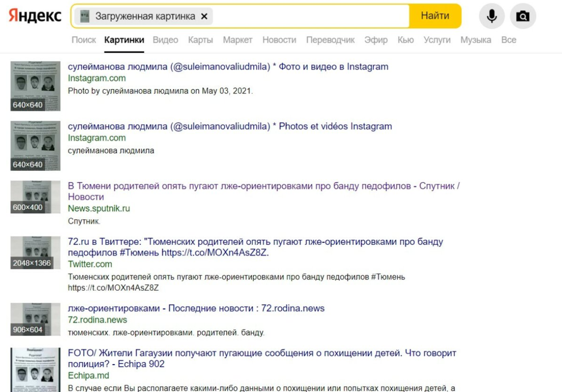
Task: Open 'FOTO/ Жители Гагаузии' result link
Action: click(262, 359)
